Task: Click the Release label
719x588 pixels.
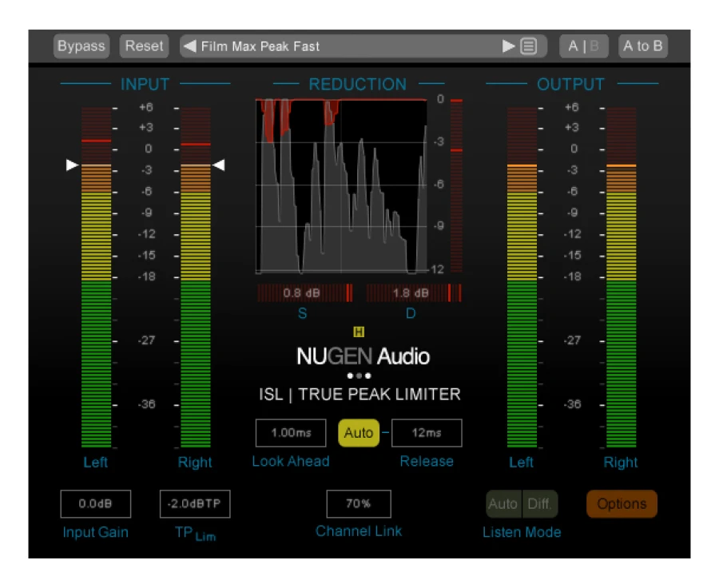Action: pyautogui.click(x=427, y=462)
